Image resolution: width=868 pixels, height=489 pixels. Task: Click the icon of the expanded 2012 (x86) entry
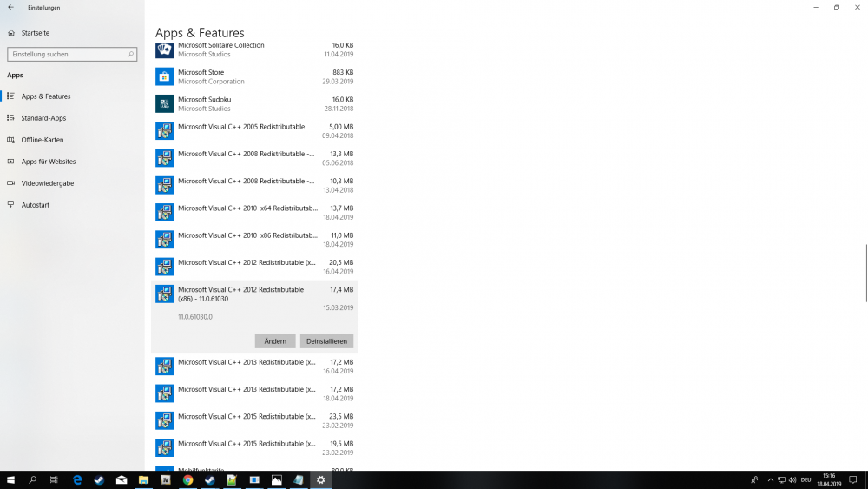click(164, 294)
